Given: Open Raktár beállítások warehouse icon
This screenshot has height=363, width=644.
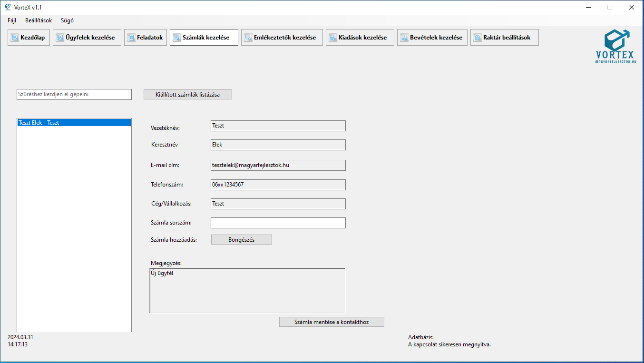Looking at the screenshot, I should 478,38.
